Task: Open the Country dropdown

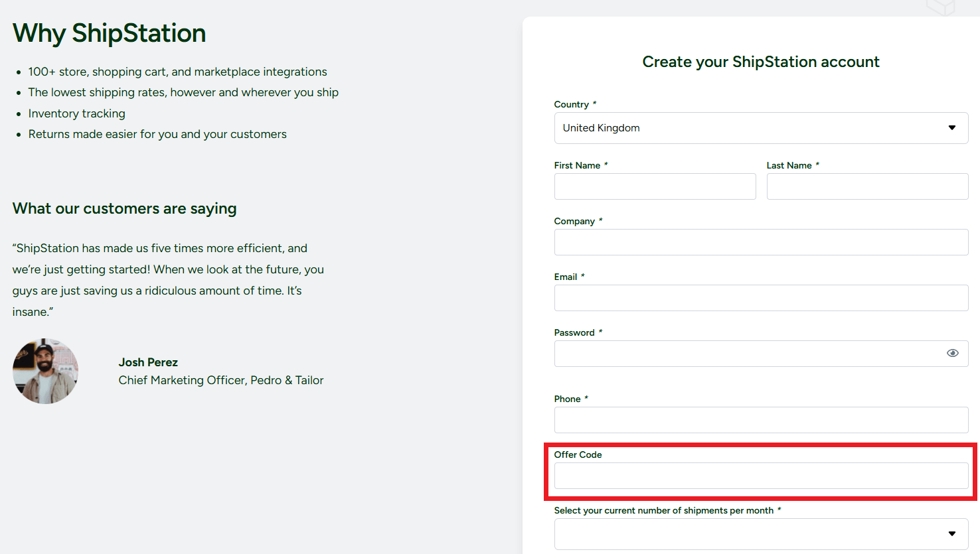Action: point(761,128)
